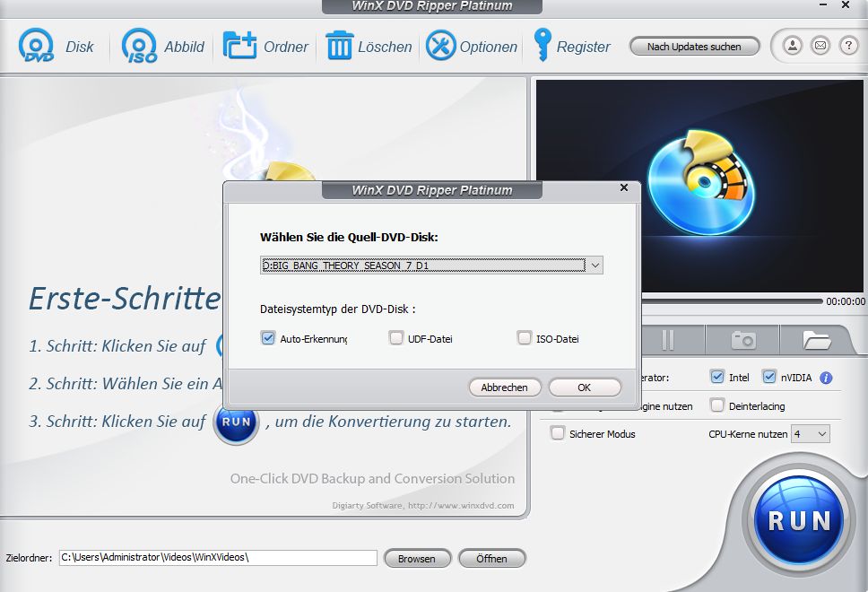Click Abbrechen in the dialog

(x=504, y=387)
